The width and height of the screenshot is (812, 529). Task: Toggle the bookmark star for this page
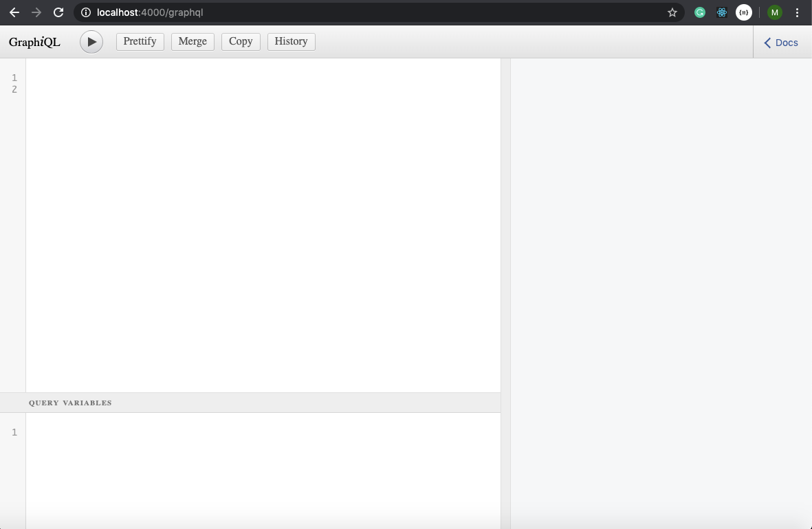[x=672, y=12]
